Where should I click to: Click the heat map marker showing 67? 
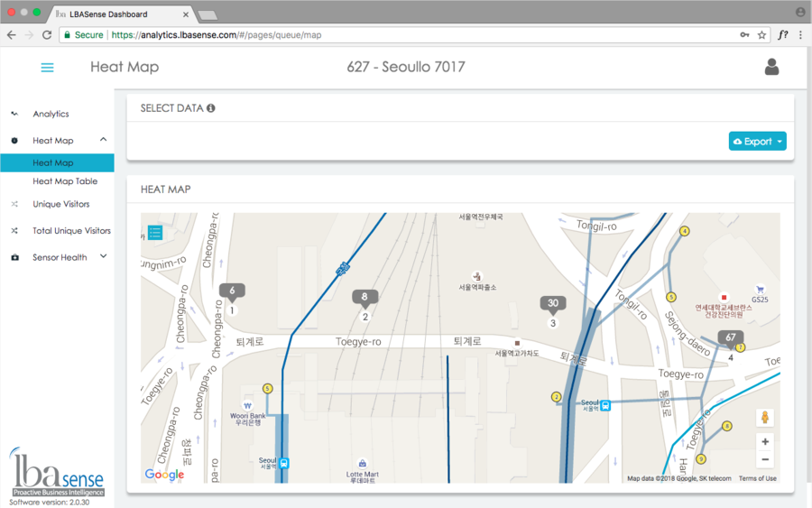[731, 337]
